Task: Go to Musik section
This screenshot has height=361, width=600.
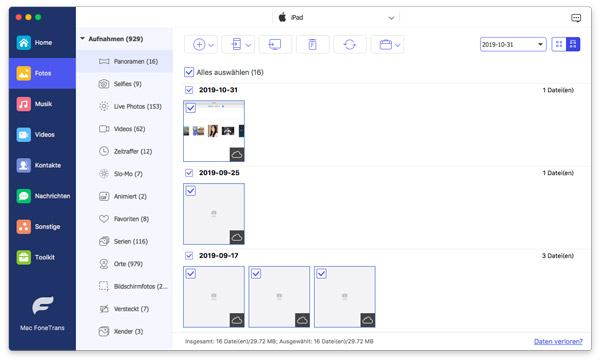Action: point(42,104)
